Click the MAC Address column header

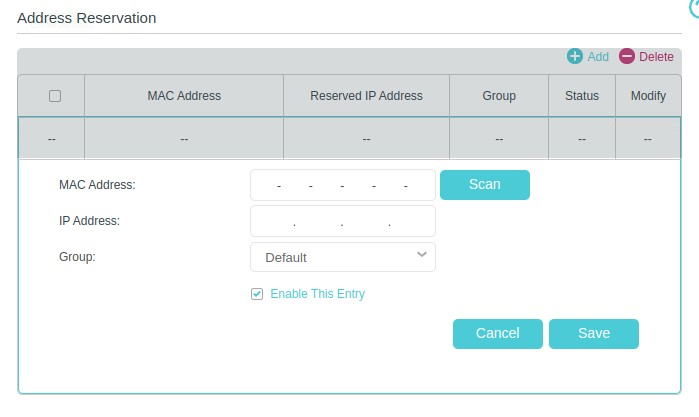(184, 96)
